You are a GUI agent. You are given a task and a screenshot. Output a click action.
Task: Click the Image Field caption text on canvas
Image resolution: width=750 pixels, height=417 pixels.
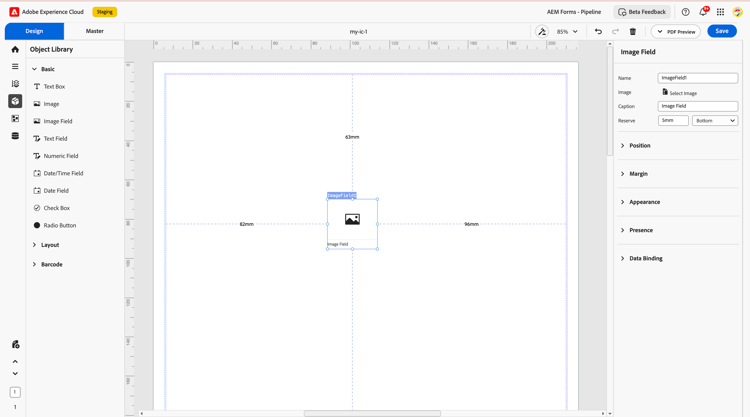[x=338, y=244]
